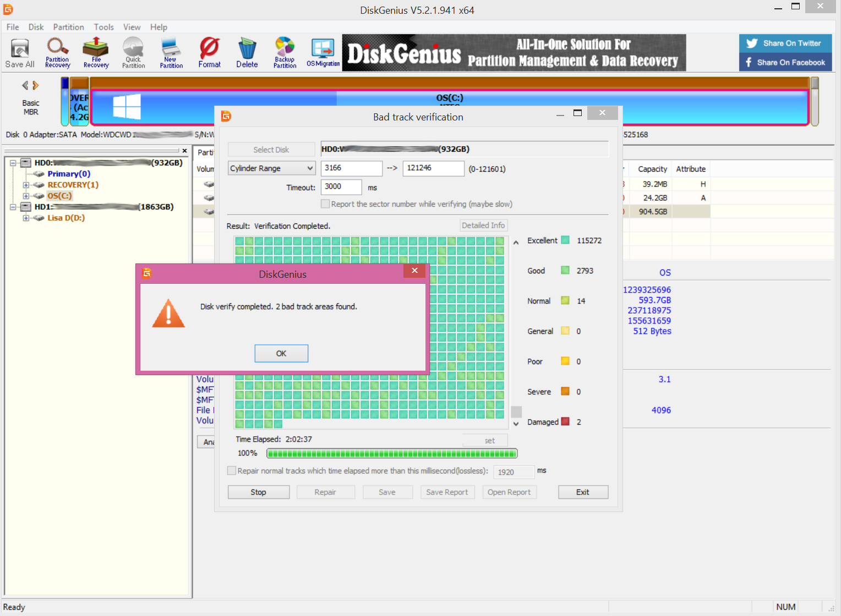The width and height of the screenshot is (841, 616).
Task: Click the Exit button in the verification dialog
Action: (x=583, y=492)
